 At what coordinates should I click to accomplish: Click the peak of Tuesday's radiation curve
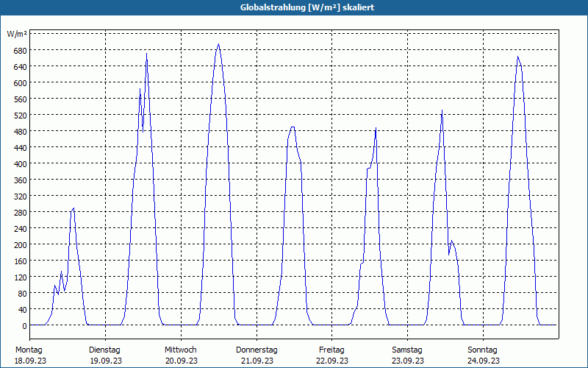[146, 53]
